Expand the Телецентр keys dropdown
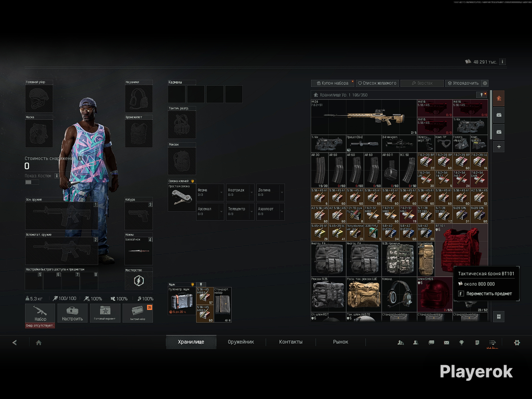The image size is (532, 399). (251, 211)
